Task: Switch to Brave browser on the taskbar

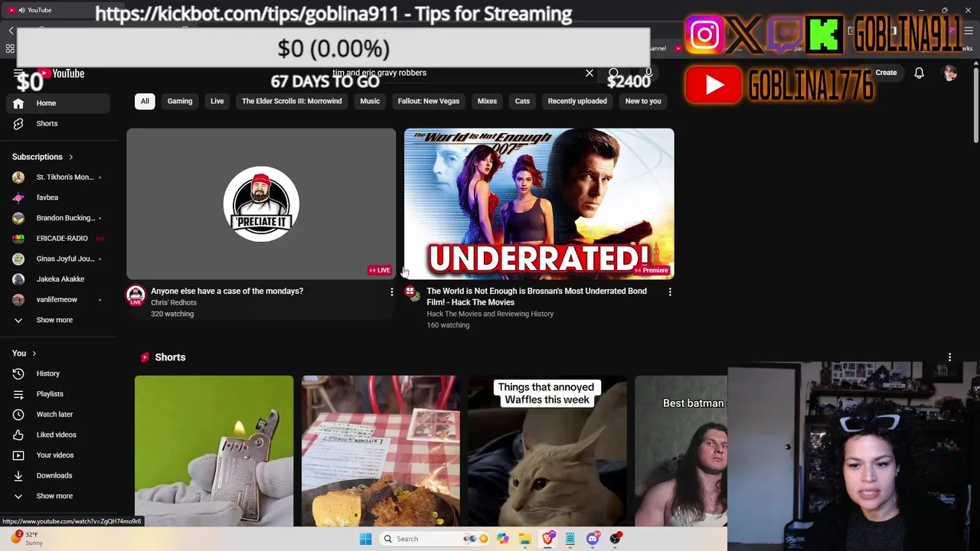Action: [x=548, y=539]
